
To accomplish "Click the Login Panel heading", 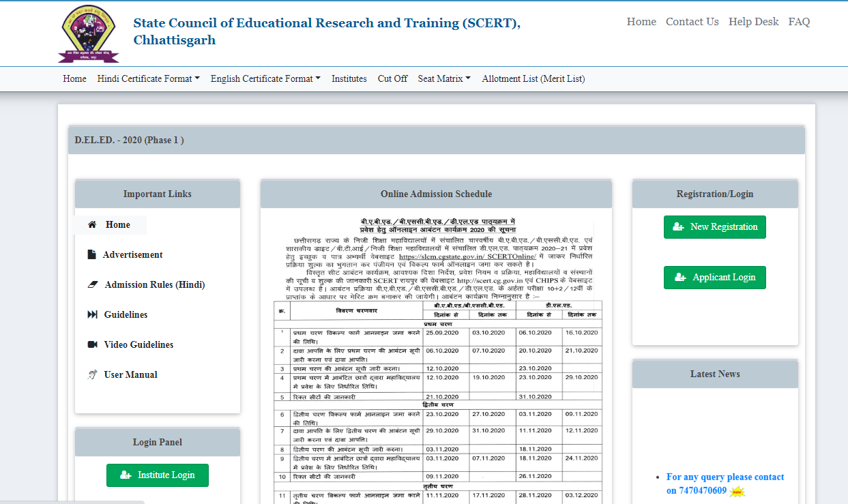I will coord(158,442).
